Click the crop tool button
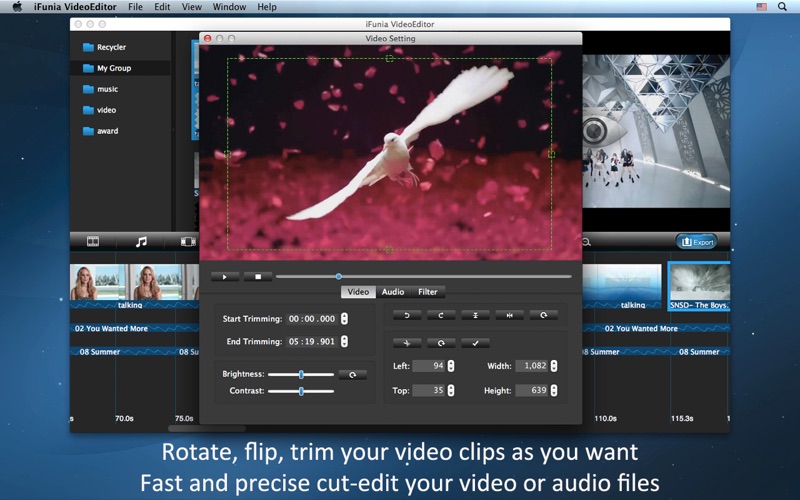Image resolution: width=800 pixels, height=500 pixels. pyautogui.click(x=407, y=343)
